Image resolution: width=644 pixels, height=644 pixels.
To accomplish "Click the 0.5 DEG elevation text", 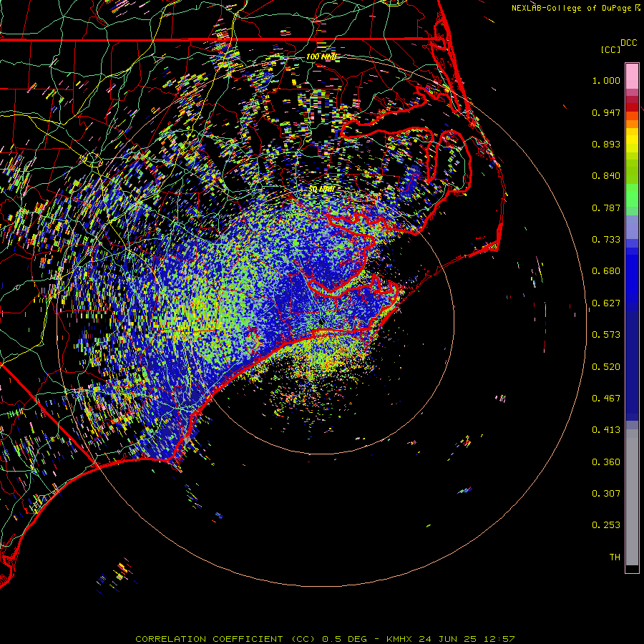I will (344, 639).
